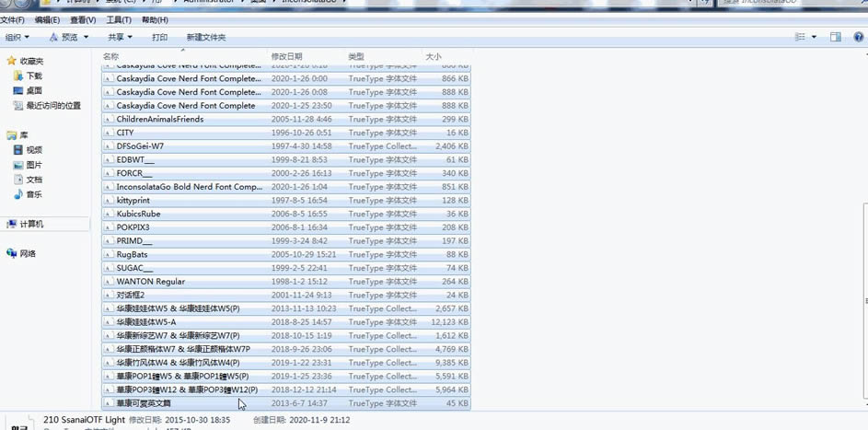Open the 下载 (Downloads) folder in sidebar

point(34,76)
